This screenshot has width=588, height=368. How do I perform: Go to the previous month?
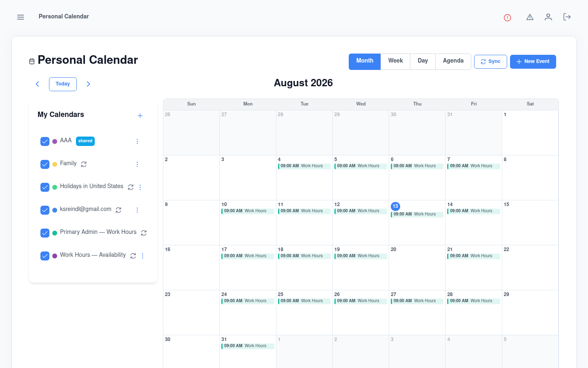pos(38,84)
